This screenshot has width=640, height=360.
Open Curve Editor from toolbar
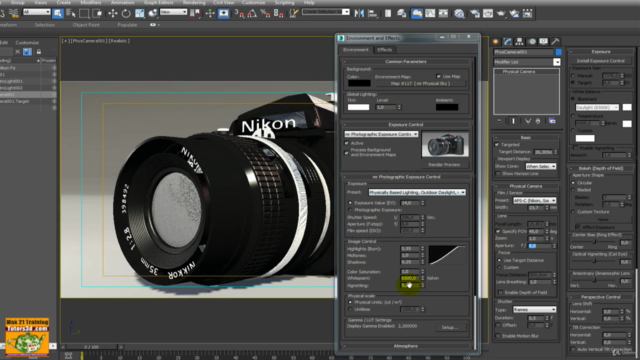point(430,13)
